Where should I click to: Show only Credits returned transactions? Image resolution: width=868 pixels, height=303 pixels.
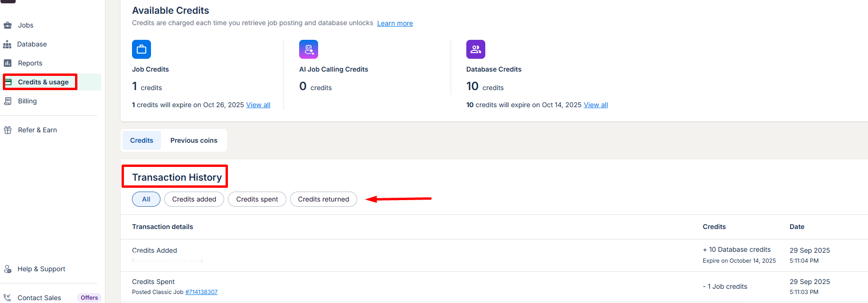pyautogui.click(x=323, y=199)
